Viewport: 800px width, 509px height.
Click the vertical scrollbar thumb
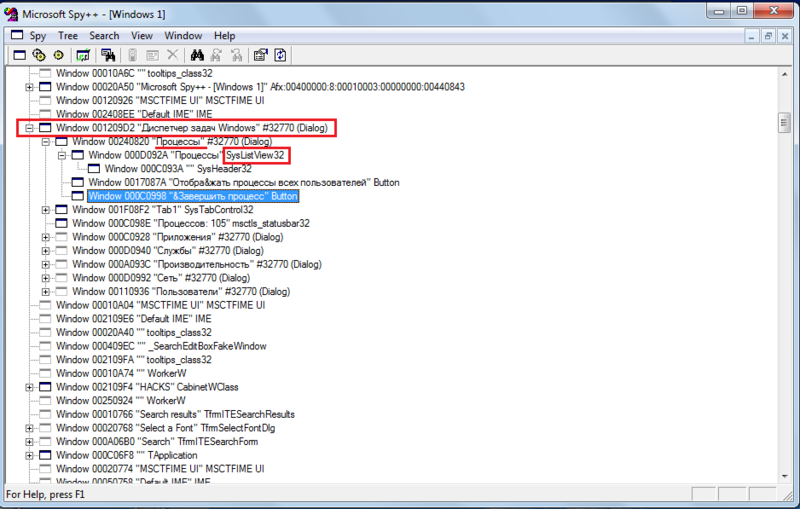point(785,123)
